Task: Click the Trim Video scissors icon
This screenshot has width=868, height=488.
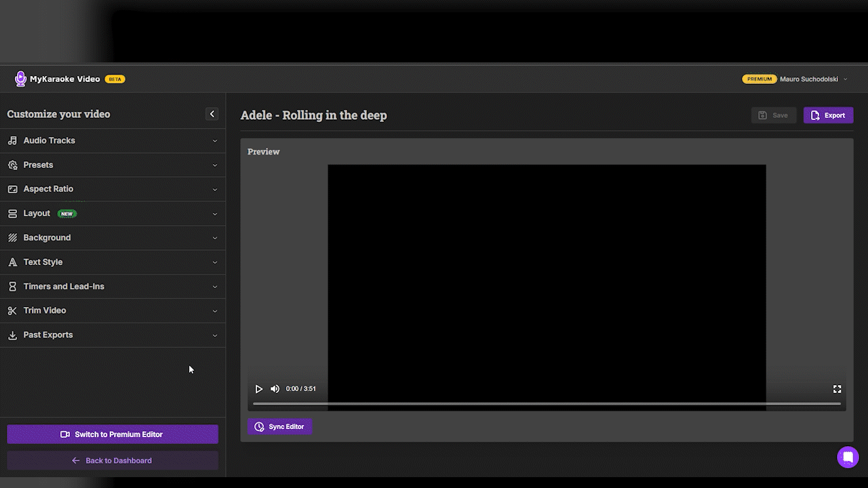Action: pos(12,310)
